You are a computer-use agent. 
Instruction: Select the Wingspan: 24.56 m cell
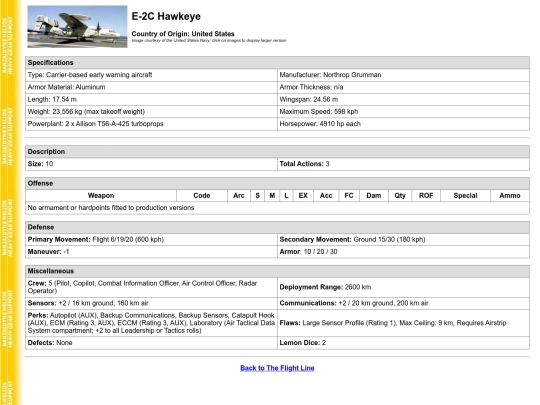point(403,100)
